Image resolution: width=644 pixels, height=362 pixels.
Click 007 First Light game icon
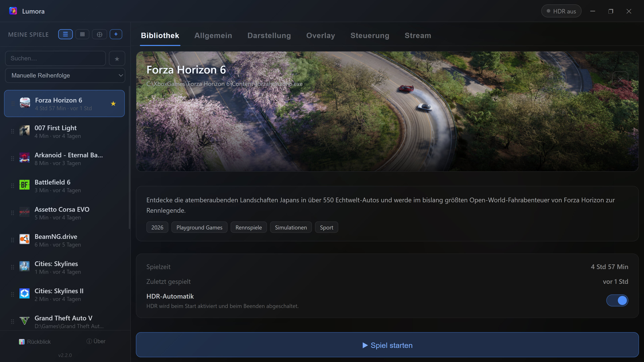[24, 131]
